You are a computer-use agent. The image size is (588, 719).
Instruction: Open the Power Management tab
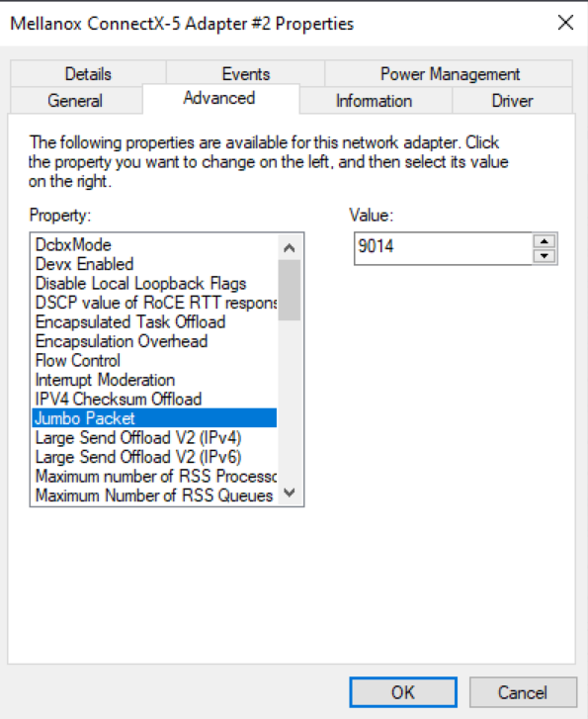(x=450, y=74)
